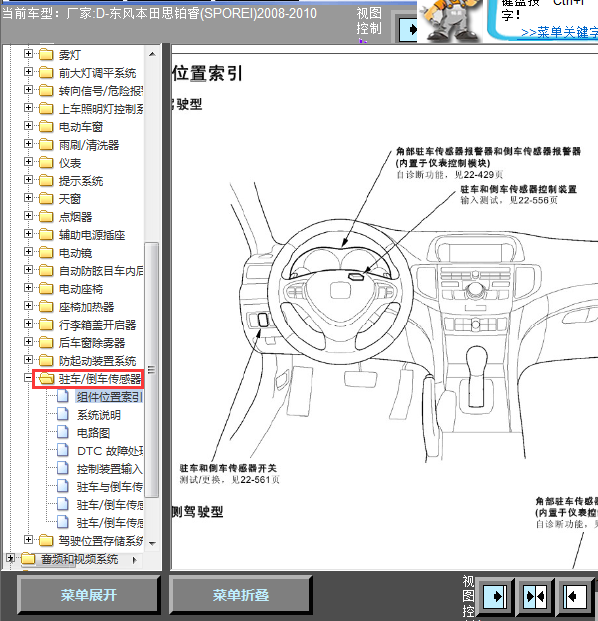Click the 转向信号/危险报警 folder icon
This screenshot has height=621, width=598.
[x=46, y=90]
